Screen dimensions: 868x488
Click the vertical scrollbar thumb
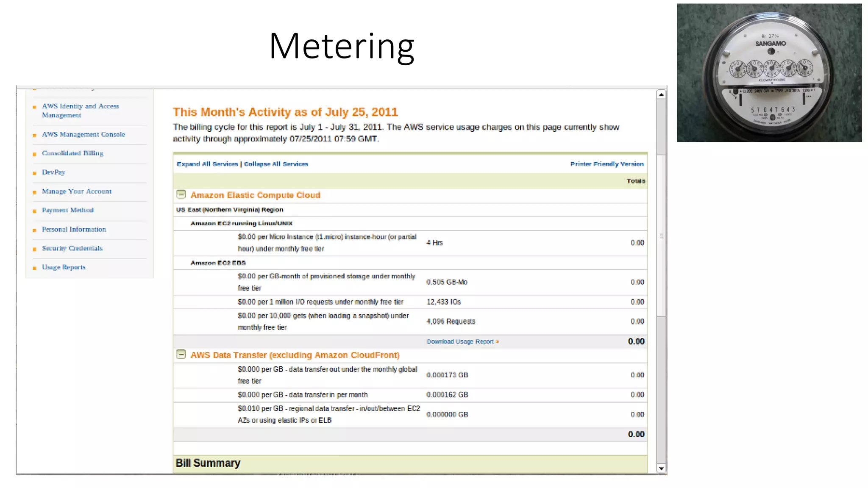tap(661, 235)
